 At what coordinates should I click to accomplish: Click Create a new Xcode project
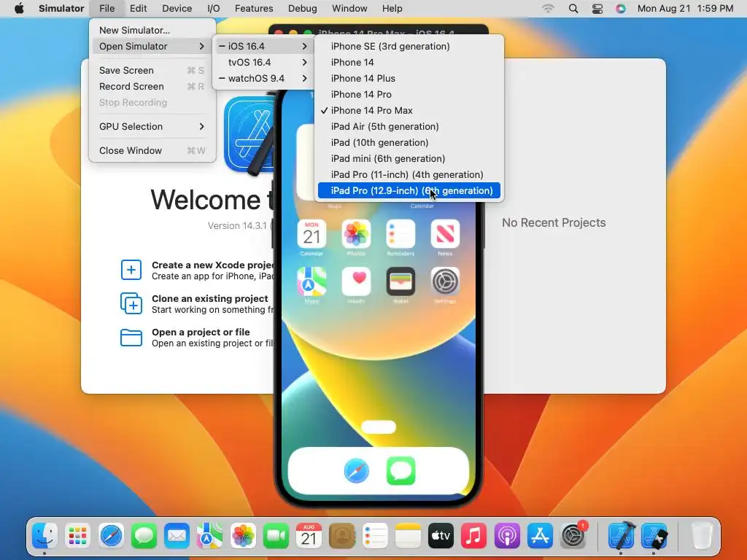[x=198, y=270]
